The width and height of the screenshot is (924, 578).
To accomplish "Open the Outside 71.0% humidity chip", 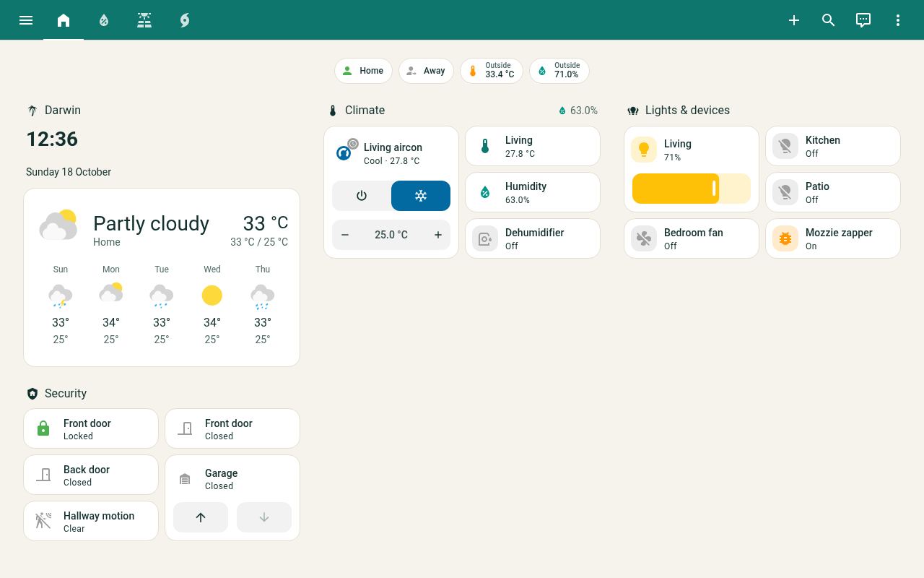I will [x=559, y=71].
